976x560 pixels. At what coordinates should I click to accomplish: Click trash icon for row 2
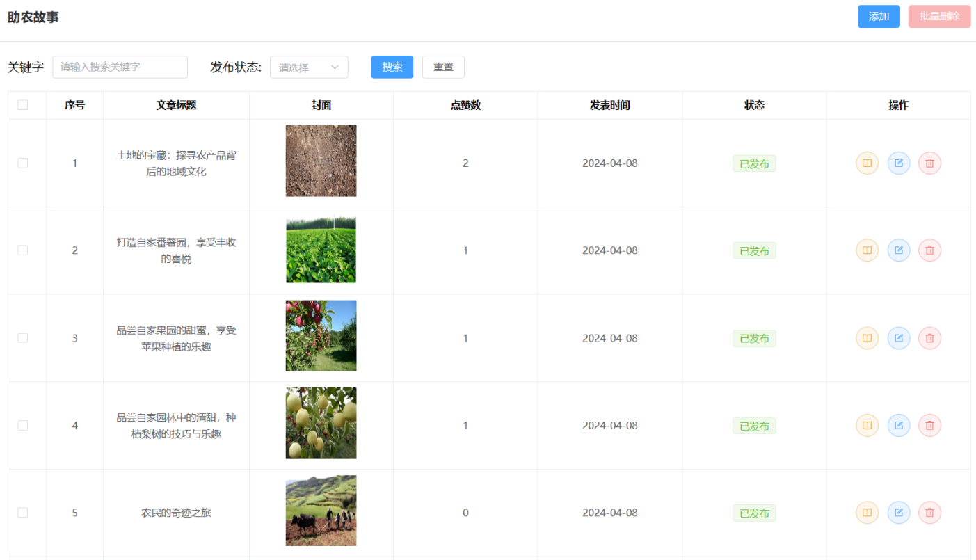[930, 250]
